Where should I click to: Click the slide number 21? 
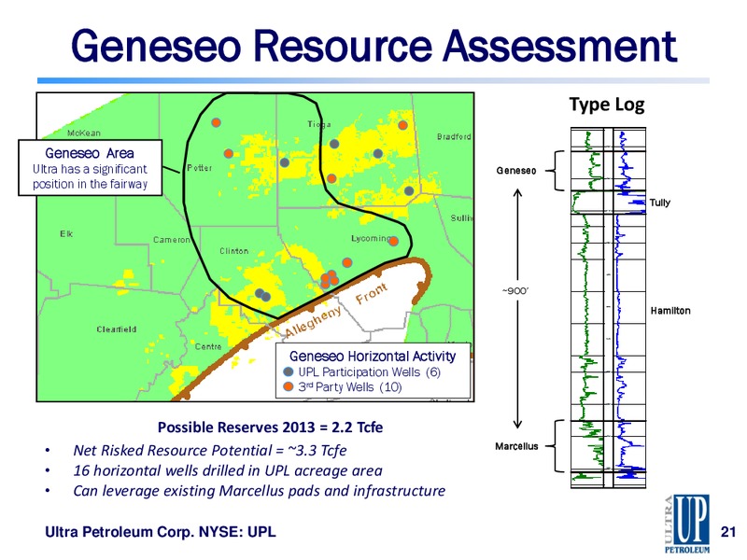click(x=728, y=531)
